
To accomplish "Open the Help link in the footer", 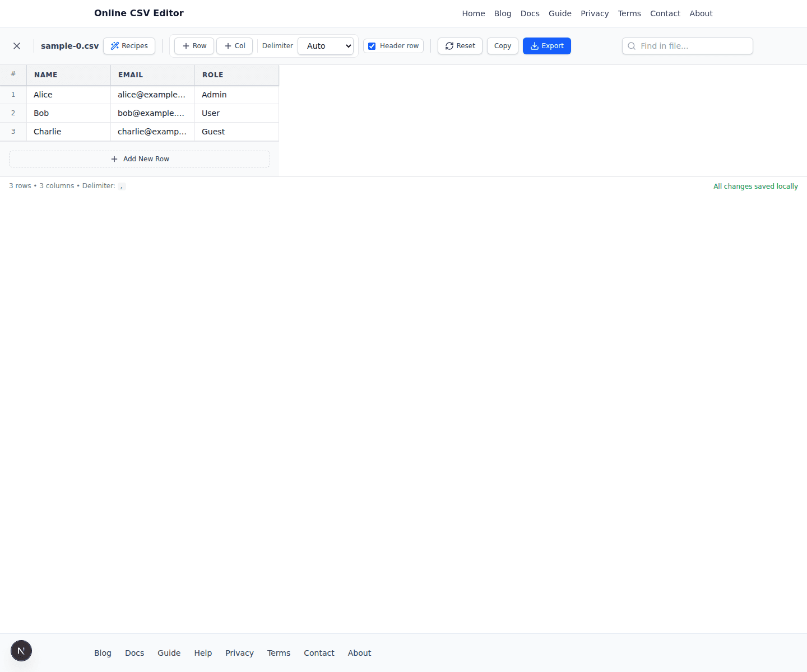I will tap(203, 653).
